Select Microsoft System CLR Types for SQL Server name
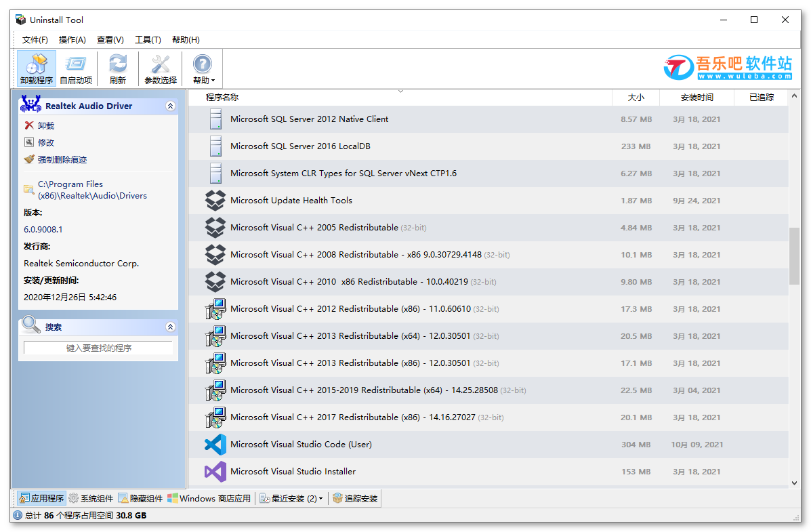 coord(344,173)
